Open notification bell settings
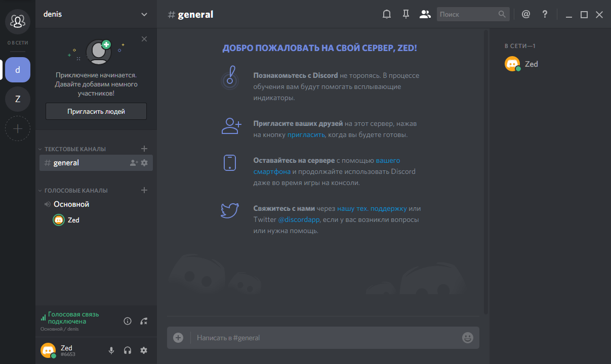This screenshot has height=364, width=611. pyautogui.click(x=387, y=14)
